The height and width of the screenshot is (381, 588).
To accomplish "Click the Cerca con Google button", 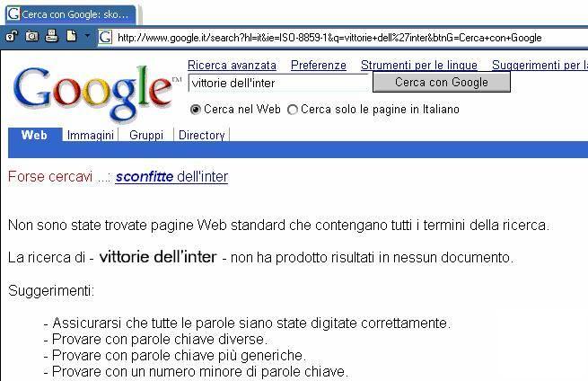I will [442, 82].
